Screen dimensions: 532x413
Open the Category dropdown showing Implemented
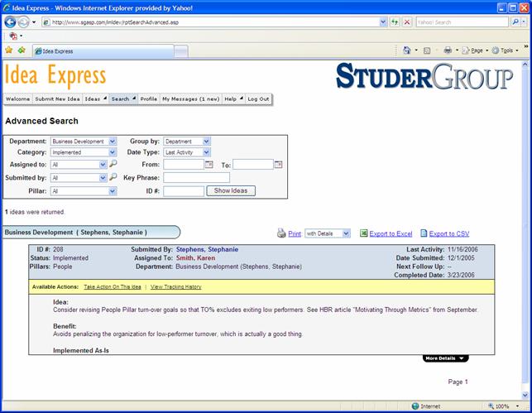[84, 152]
